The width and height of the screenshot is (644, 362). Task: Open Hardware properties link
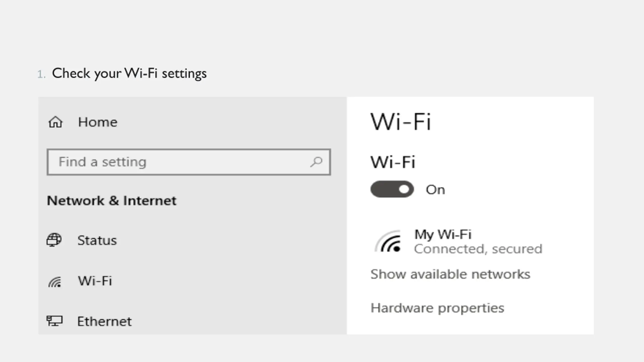click(x=437, y=308)
